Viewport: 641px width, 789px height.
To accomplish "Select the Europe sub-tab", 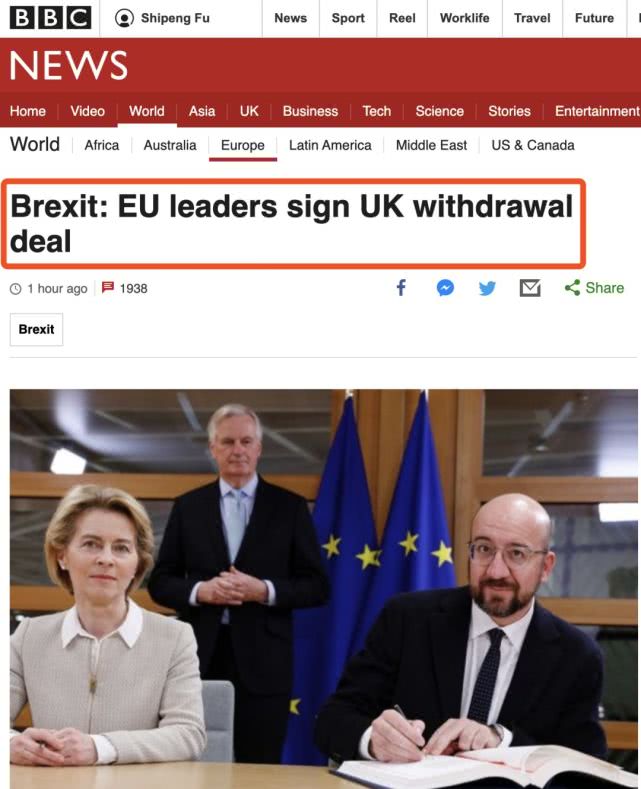I will coord(243,145).
